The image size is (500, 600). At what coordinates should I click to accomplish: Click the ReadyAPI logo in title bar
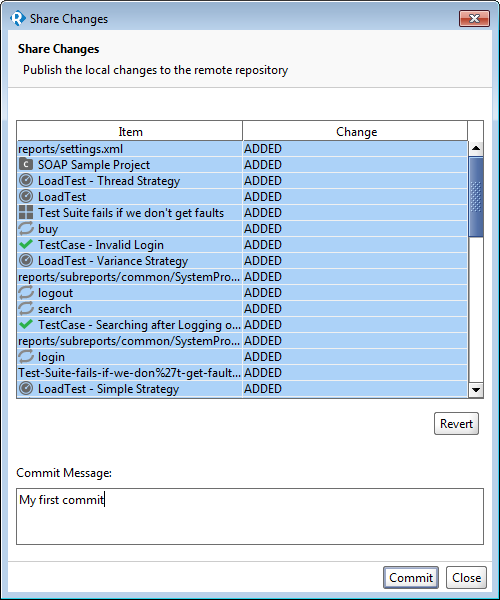(18, 18)
